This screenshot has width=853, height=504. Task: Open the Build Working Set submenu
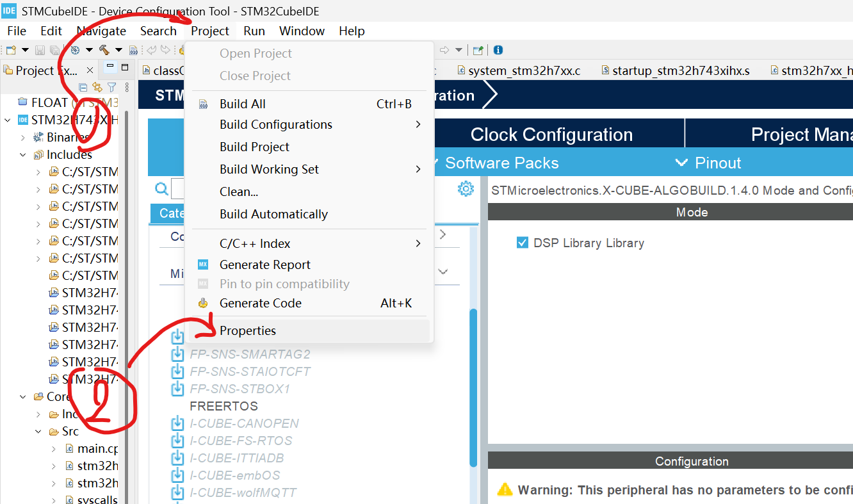point(309,169)
